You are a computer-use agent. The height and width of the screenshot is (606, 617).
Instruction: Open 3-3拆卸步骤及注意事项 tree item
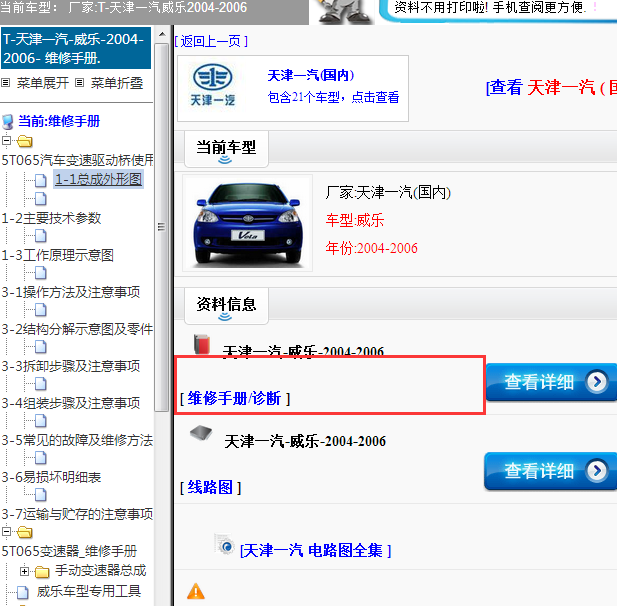(71, 366)
